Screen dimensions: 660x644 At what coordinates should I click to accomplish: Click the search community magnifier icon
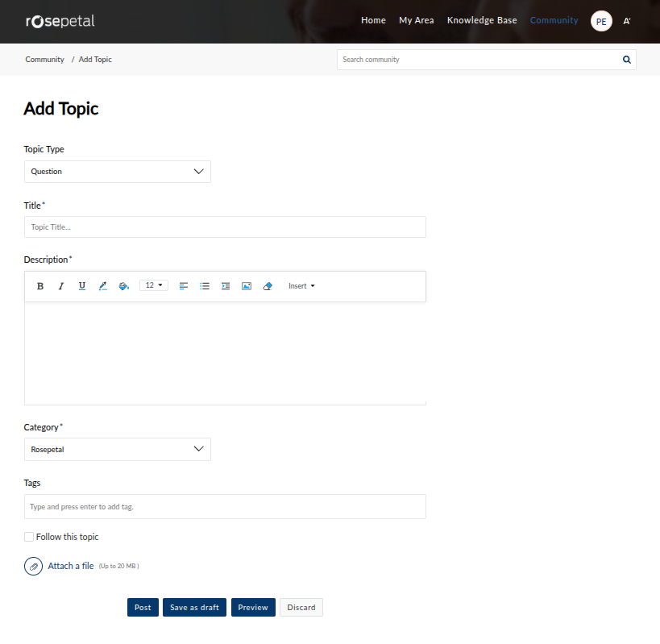coord(626,60)
